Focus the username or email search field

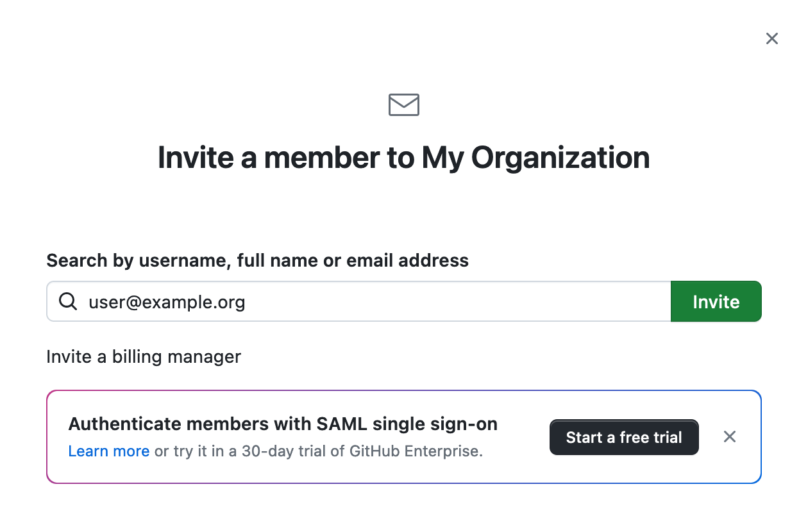click(359, 301)
